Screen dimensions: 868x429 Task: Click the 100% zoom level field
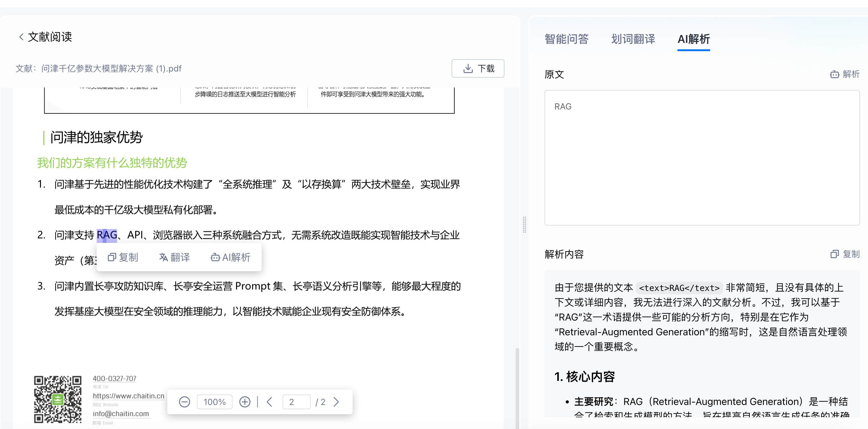point(215,402)
